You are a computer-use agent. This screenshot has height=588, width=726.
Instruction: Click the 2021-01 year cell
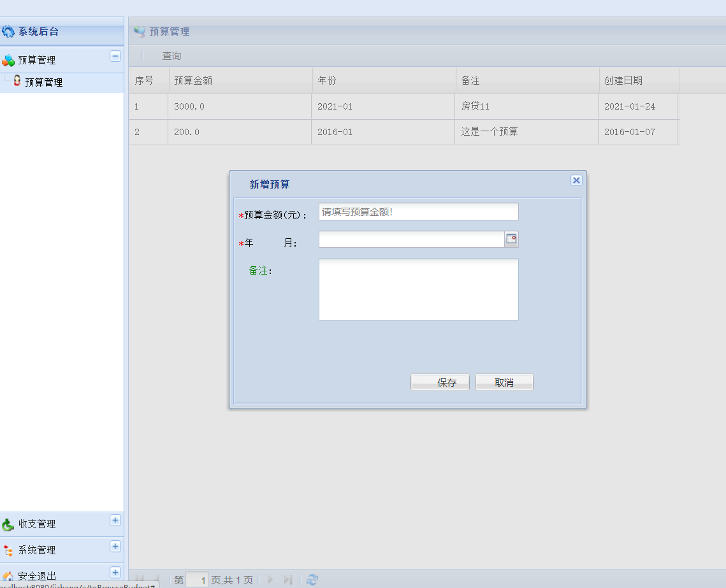coord(383,106)
